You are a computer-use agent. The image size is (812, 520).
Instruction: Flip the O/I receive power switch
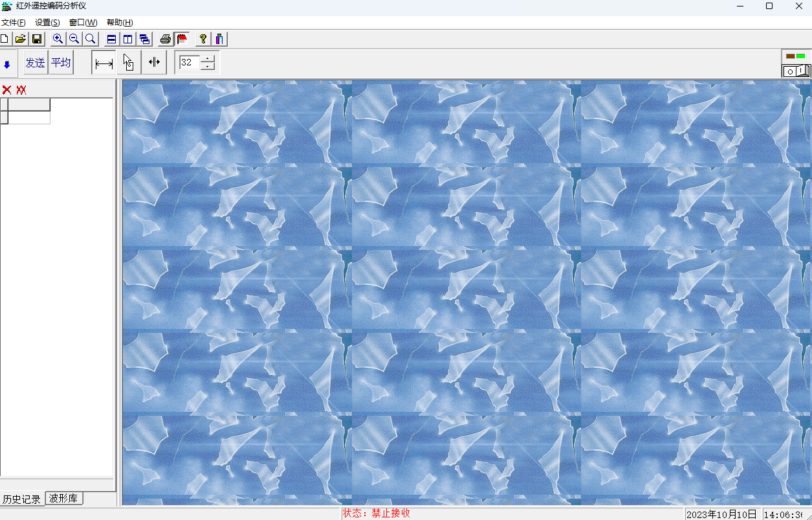pos(796,71)
